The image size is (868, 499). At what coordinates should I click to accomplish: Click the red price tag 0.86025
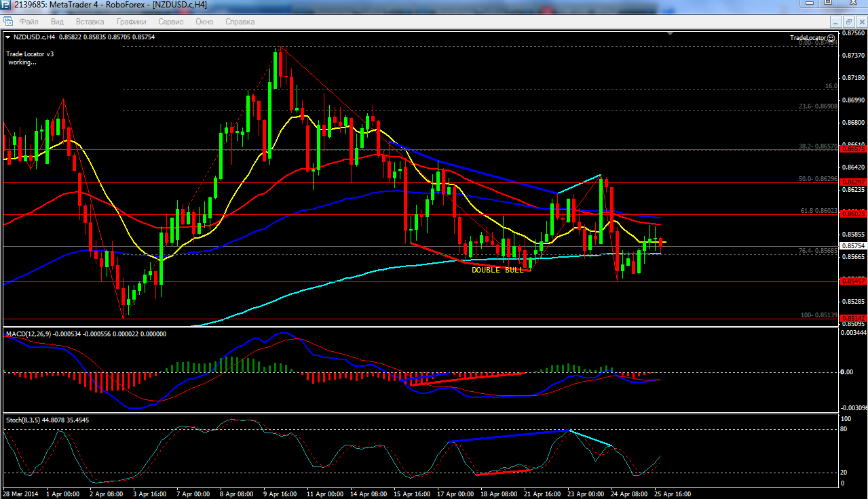pyautogui.click(x=853, y=214)
